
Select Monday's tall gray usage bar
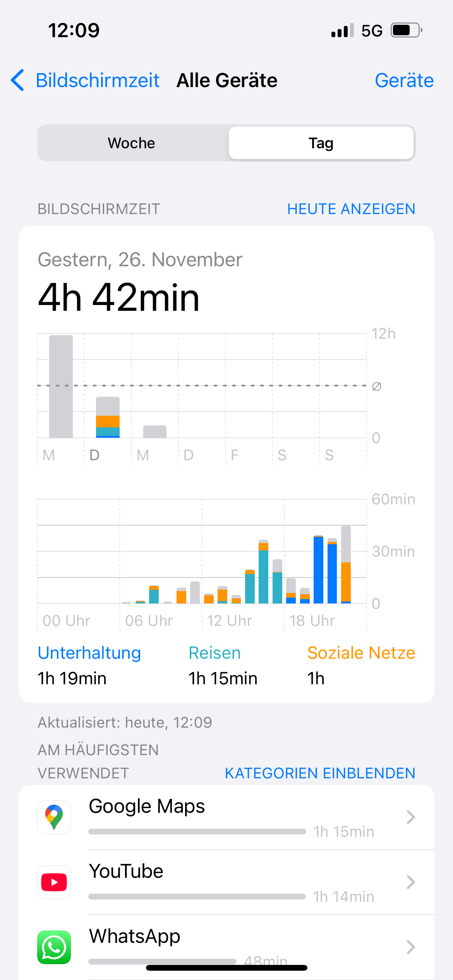coord(61,386)
